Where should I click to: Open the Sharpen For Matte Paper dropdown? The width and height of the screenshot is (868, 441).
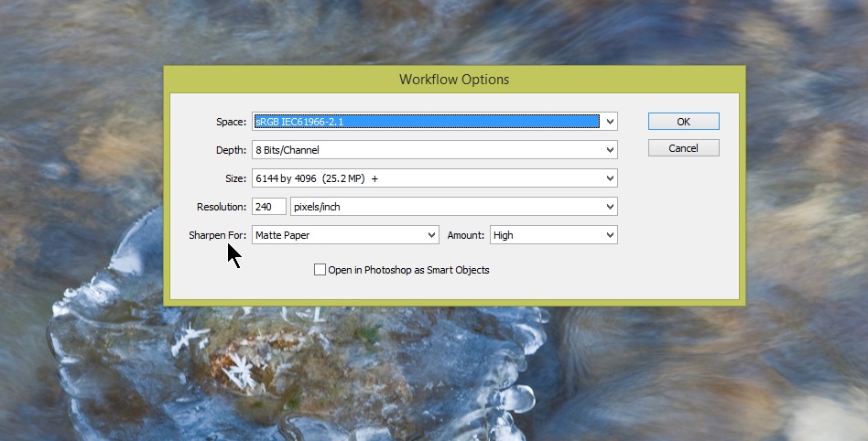345,235
